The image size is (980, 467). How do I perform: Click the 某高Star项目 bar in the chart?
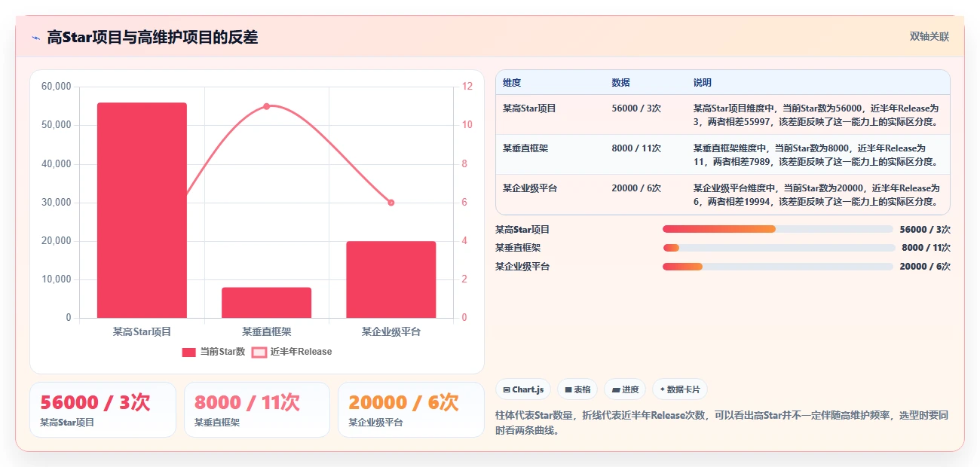pos(142,210)
